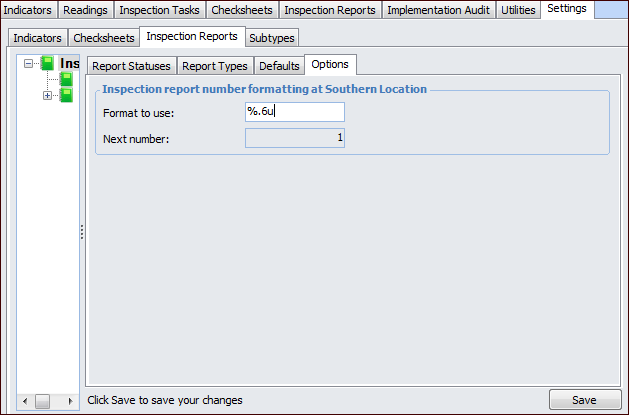Open the Indicators settings sub-tab
This screenshot has width=629, height=415.
[37, 38]
